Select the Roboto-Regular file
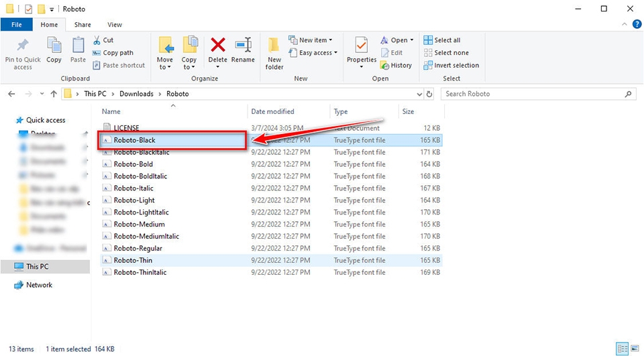 [x=271, y=248]
